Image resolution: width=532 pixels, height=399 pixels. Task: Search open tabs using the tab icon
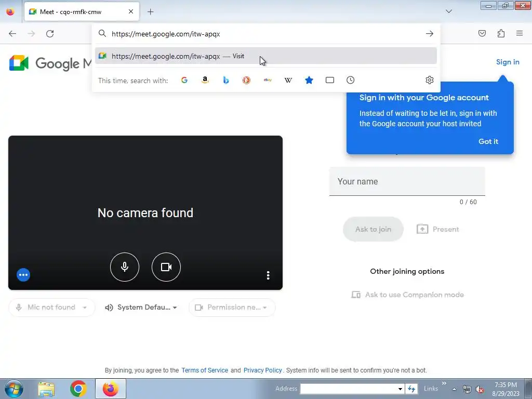[x=330, y=80]
